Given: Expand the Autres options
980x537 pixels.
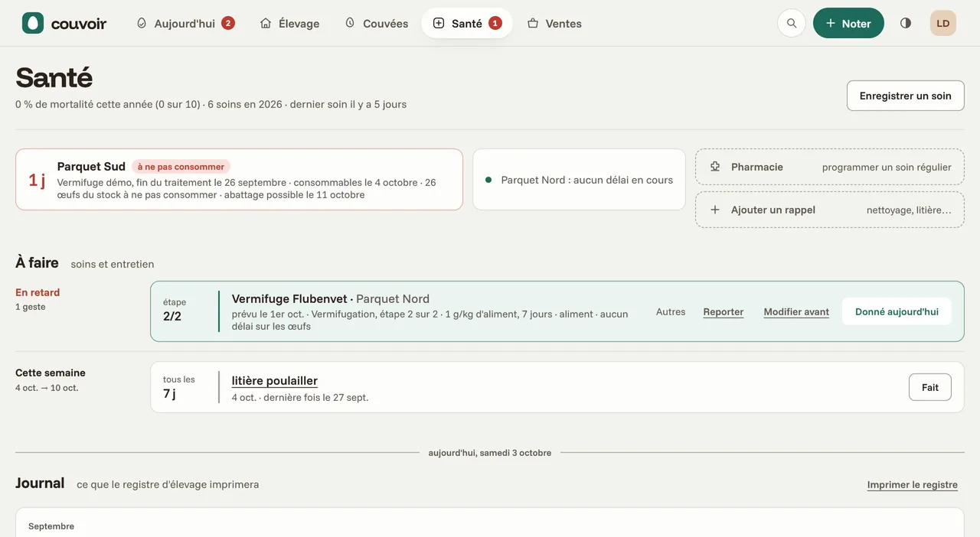Looking at the screenshot, I should 671,311.
